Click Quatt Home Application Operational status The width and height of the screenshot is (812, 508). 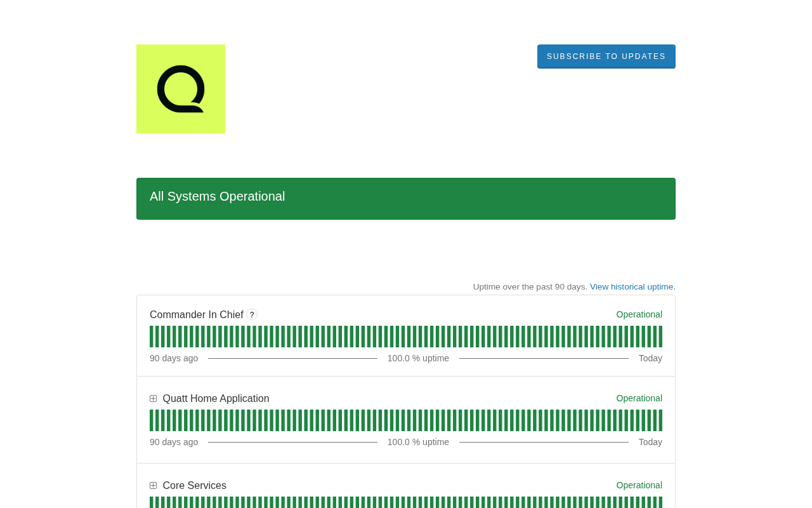(x=639, y=398)
